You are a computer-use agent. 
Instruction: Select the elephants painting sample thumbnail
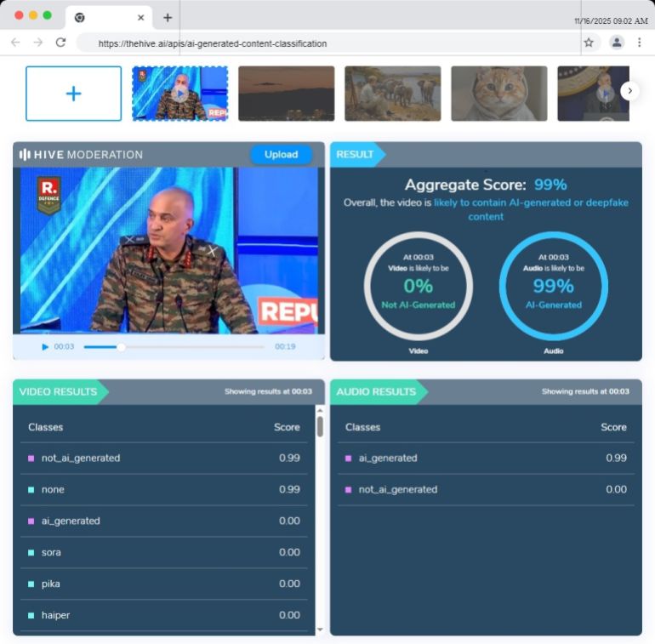click(x=393, y=94)
